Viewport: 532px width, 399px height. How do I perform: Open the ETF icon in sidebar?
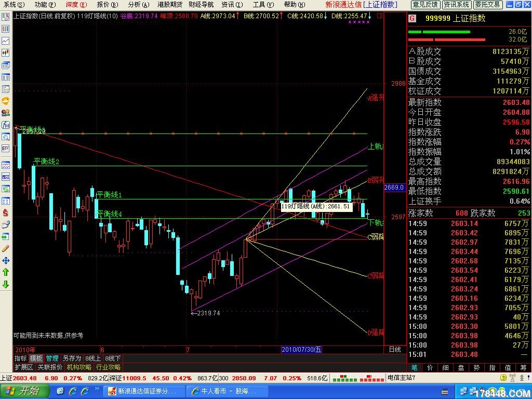[x=5, y=149]
